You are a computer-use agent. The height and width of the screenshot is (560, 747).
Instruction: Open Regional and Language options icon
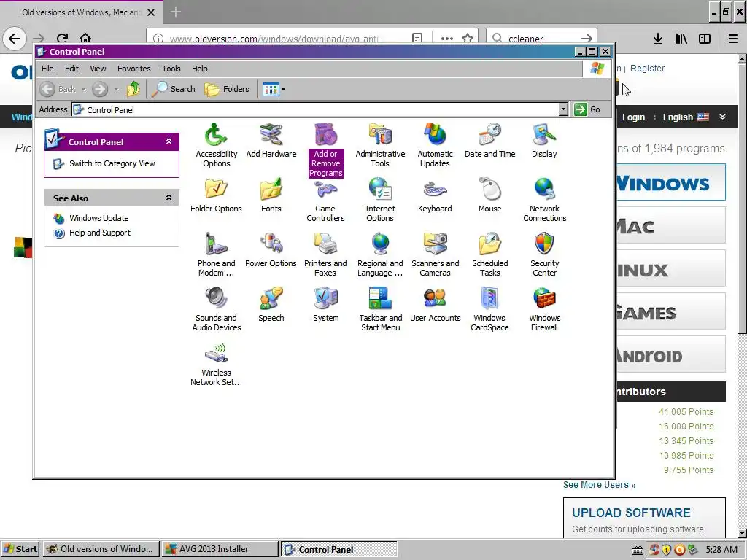380,254
